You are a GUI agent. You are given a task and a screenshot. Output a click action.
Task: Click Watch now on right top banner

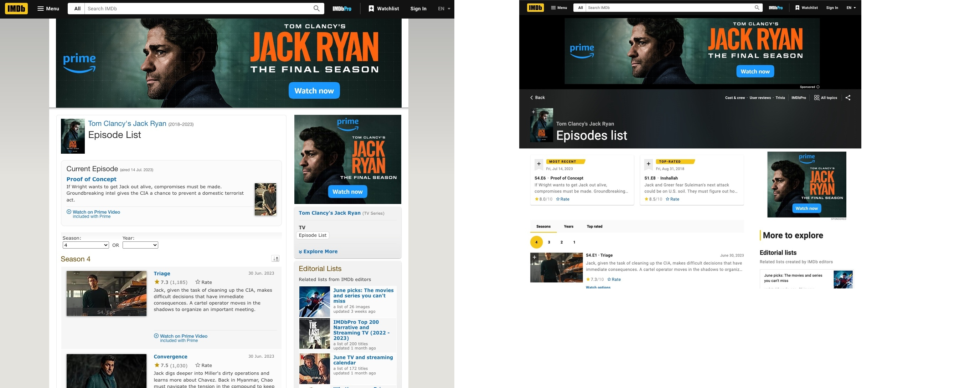coord(755,71)
